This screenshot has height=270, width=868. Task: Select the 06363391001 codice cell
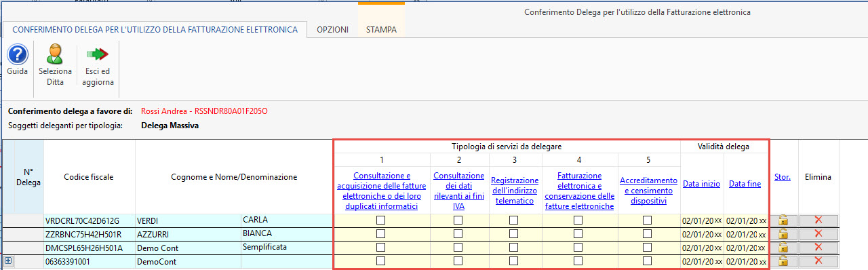pyautogui.click(x=90, y=261)
